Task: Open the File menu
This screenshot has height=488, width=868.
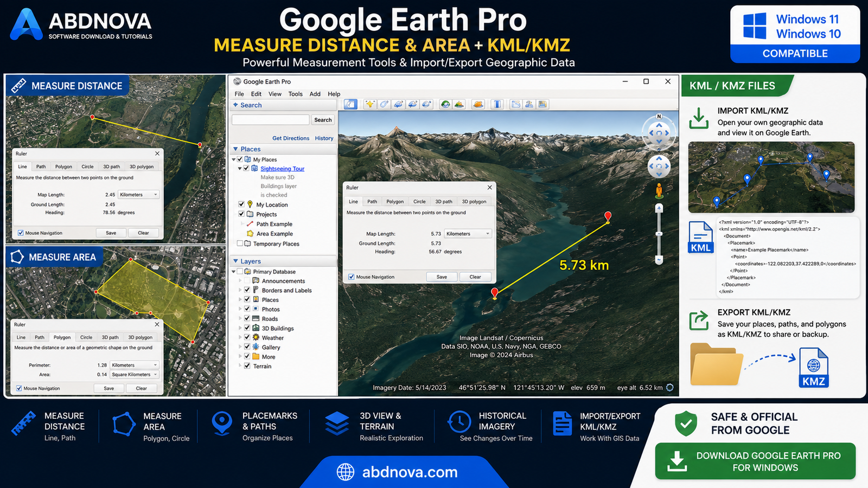Action: pyautogui.click(x=239, y=94)
